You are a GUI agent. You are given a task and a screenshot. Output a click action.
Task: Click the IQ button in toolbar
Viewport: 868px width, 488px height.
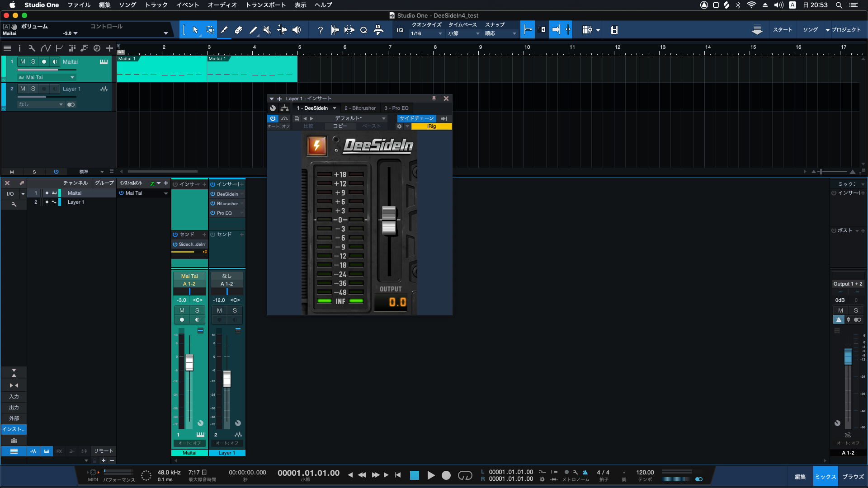[400, 30]
